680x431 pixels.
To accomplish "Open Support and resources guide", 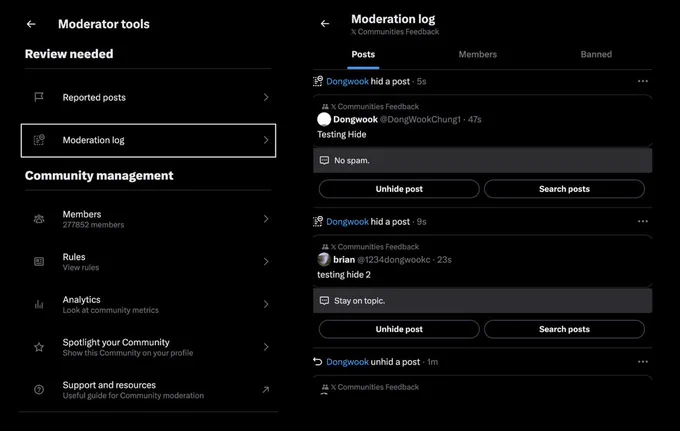I will pos(148,389).
